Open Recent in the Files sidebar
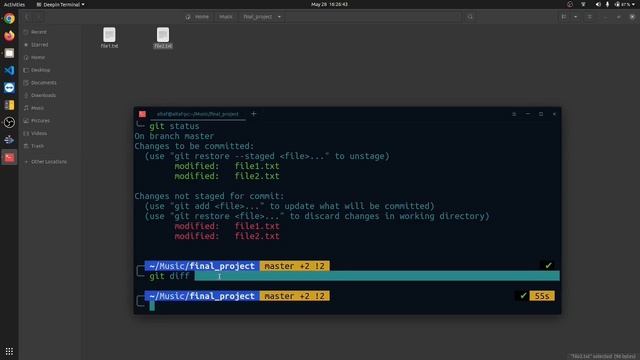This screenshot has height=360, width=640. (39, 32)
